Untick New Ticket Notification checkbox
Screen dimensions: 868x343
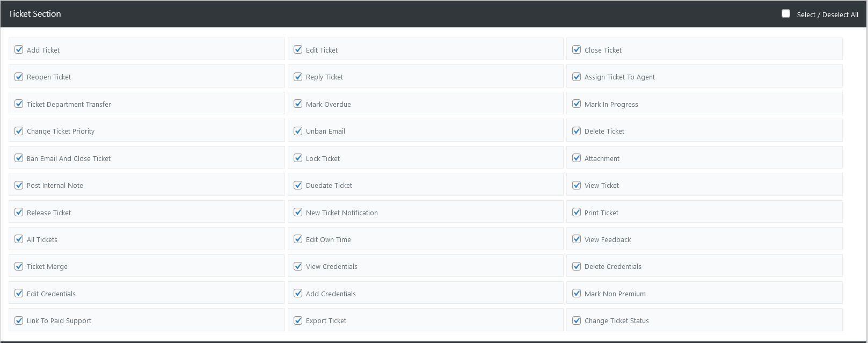click(298, 212)
